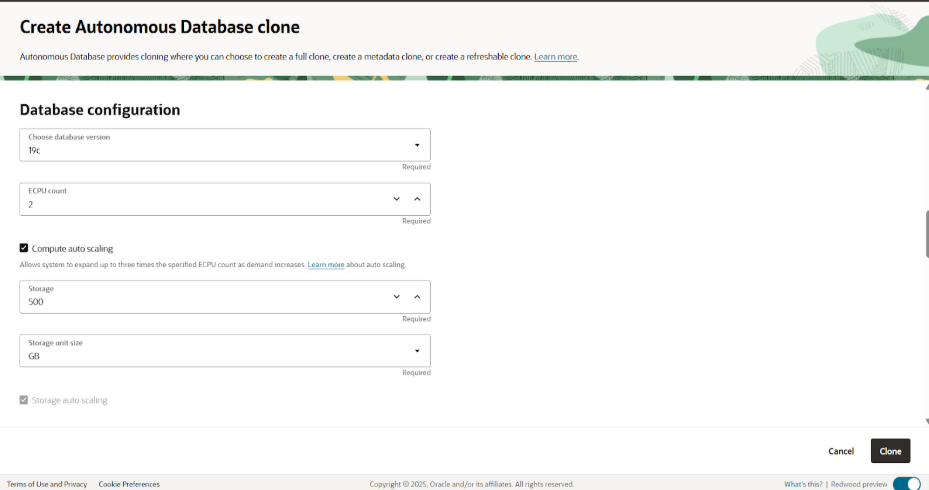The image size is (929, 490).
Task: Click the Storage auto scaling checkbox
Action: click(24, 400)
